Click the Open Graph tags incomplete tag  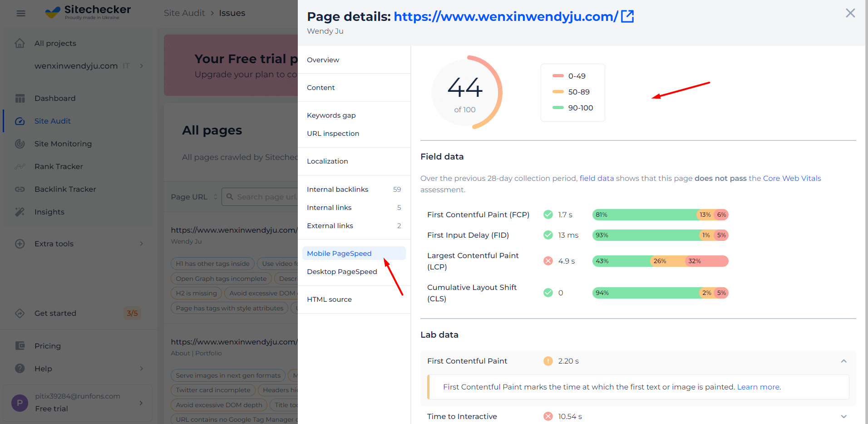pos(221,279)
